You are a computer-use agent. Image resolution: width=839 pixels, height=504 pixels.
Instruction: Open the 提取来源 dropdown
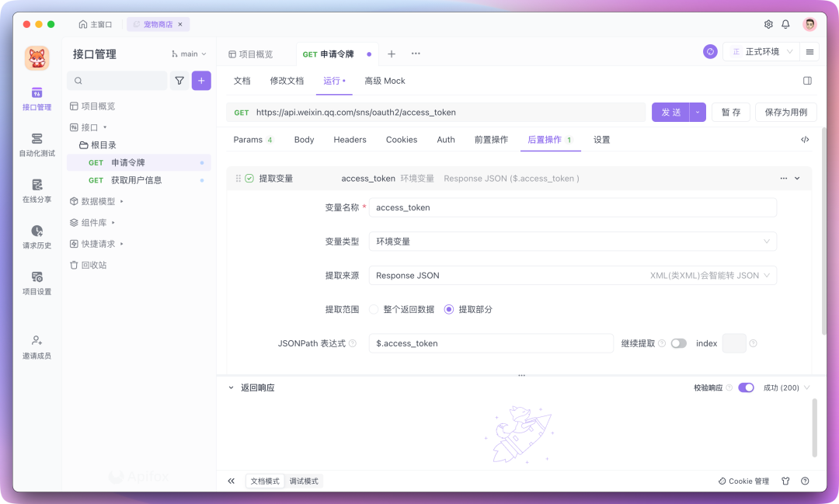click(x=573, y=276)
